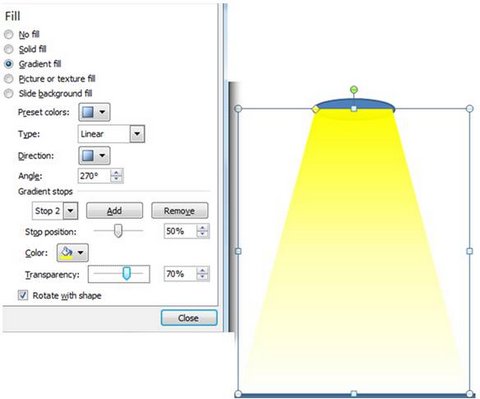
Task: Increase Stop position with up spinner arrow
Action: pos(203,227)
